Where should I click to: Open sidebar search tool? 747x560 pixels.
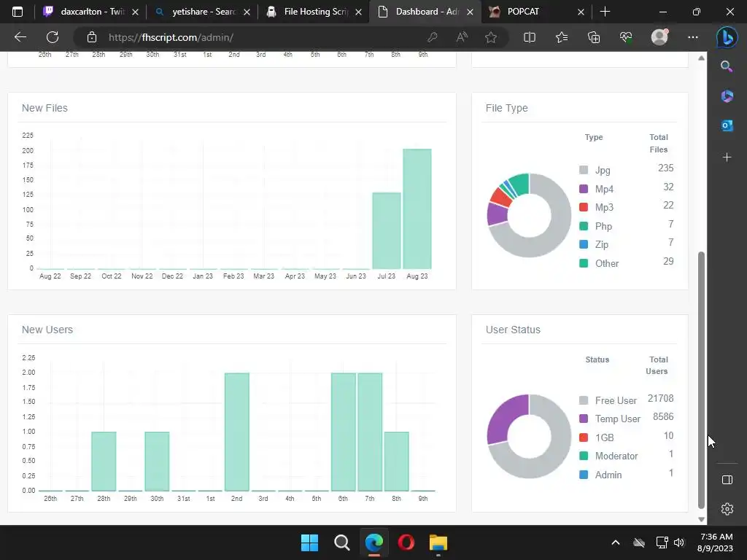(727, 66)
